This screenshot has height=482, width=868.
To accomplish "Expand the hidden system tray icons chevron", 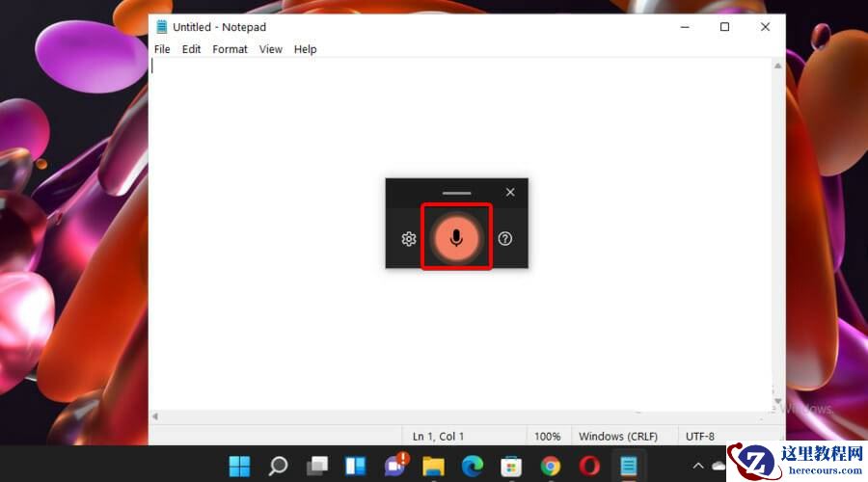I will pyautogui.click(x=698, y=466).
